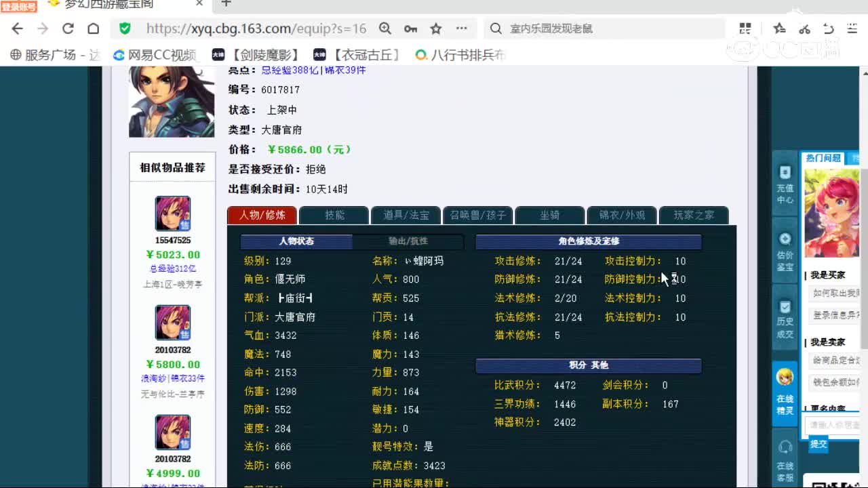
Task: Submit the question with 提交 button
Action: click(x=818, y=444)
